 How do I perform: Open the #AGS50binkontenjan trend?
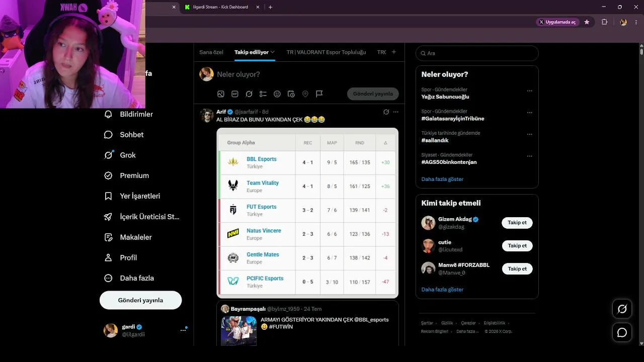pyautogui.click(x=449, y=162)
